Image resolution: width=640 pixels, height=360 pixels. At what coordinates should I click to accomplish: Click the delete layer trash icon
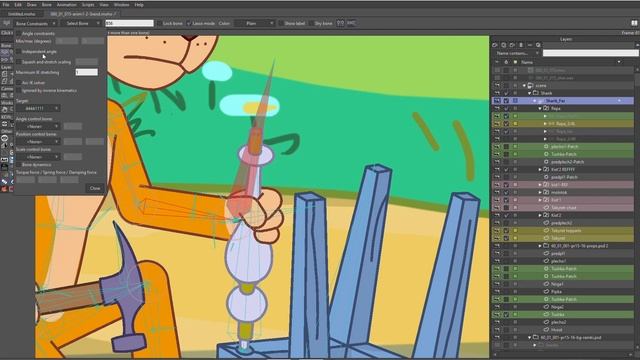tap(521, 45)
